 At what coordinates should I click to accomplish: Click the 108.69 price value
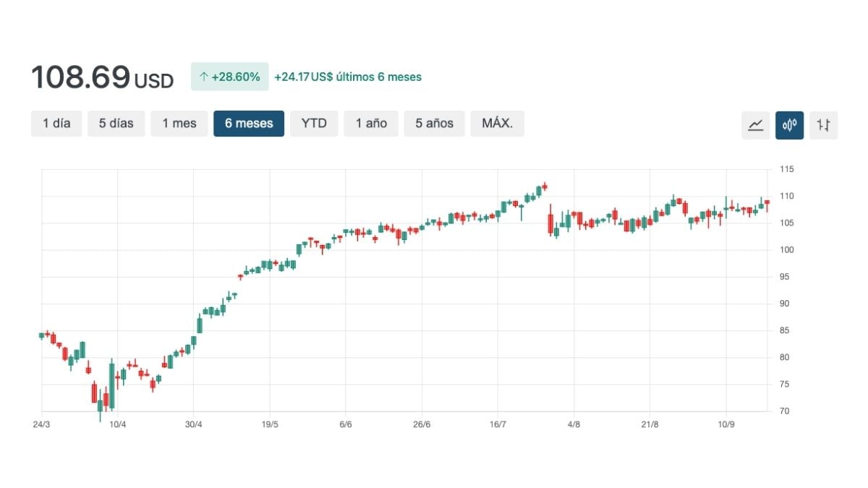(80, 77)
